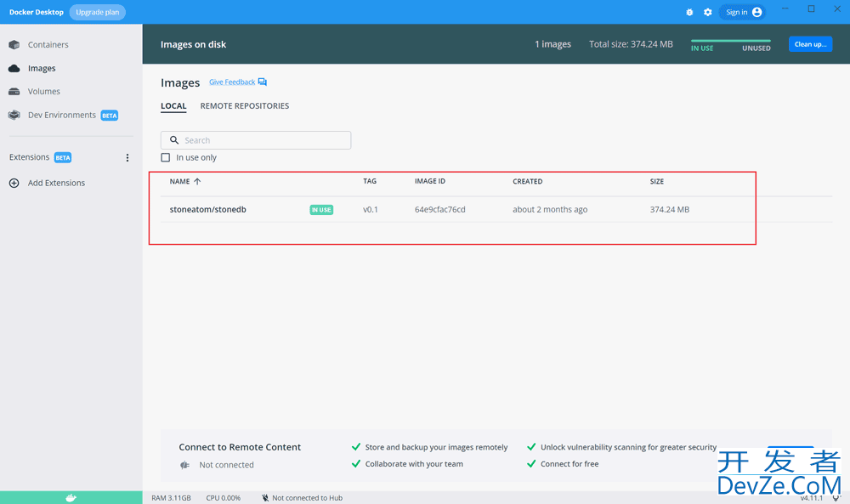The width and height of the screenshot is (850, 504).
Task: Click the IN USE badge on stonedb
Action: pyautogui.click(x=321, y=210)
